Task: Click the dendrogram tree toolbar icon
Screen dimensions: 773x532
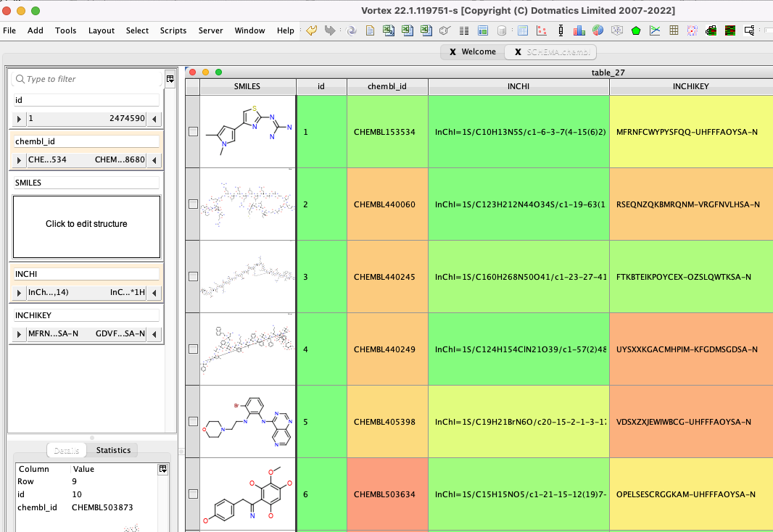Action: point(749,30)
